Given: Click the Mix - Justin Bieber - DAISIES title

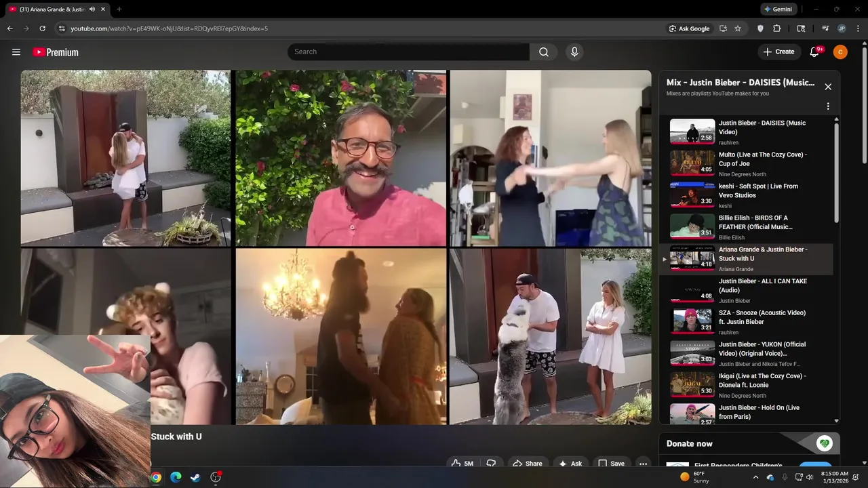Looking at the screenshot, I should (x=741, y=83).
